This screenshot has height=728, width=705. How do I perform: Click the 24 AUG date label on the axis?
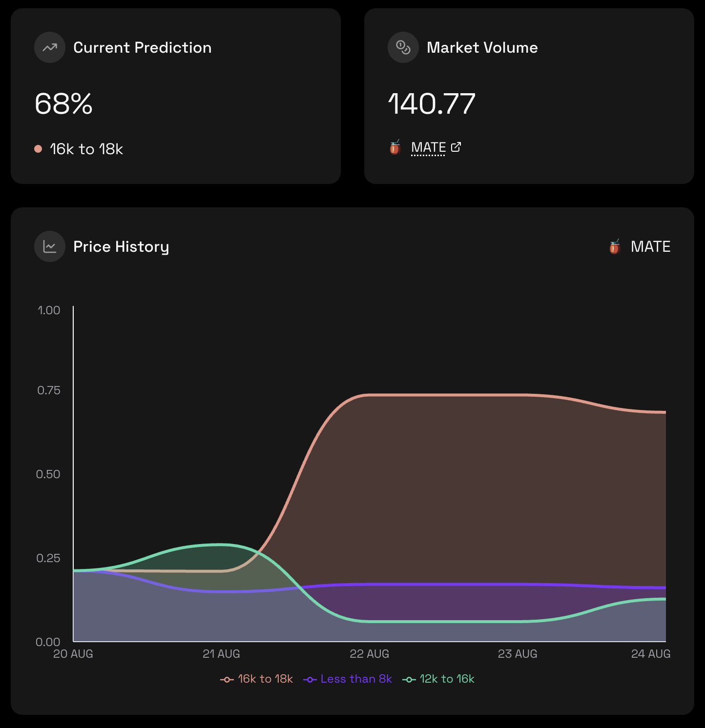pos(650,654)
